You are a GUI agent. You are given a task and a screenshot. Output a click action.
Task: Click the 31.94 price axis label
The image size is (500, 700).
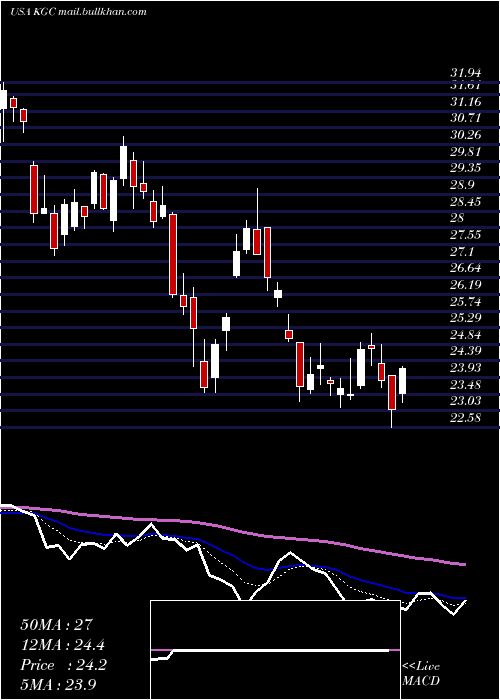[466, 73]
